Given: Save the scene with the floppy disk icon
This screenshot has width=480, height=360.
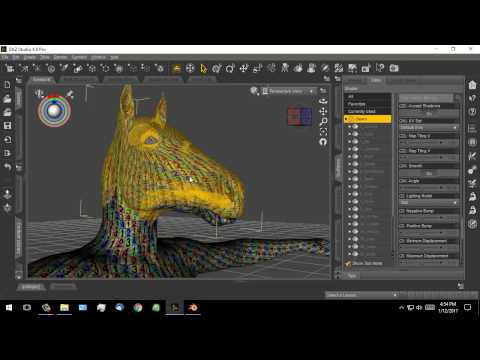Looking at the screenshot, I should point(7,126).
